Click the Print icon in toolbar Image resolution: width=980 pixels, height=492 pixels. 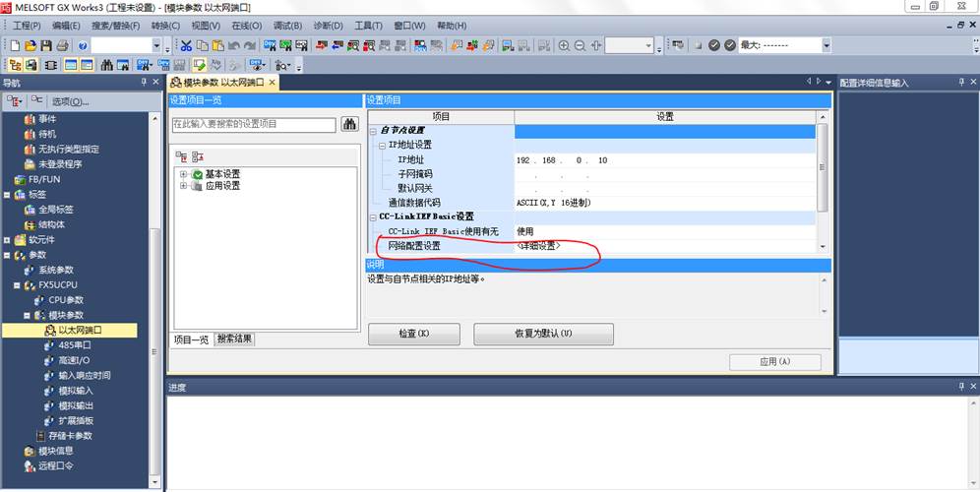pos(62,45)
